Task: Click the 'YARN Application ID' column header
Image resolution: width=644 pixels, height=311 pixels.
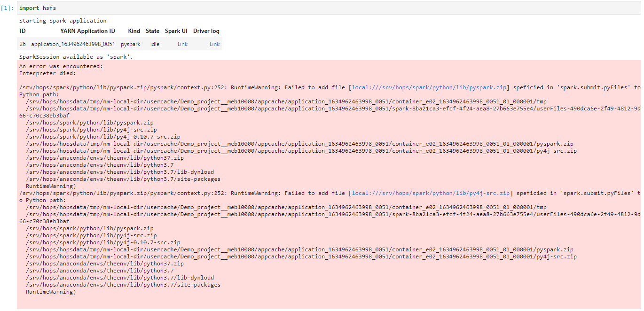Action: (x=87, y=31)
